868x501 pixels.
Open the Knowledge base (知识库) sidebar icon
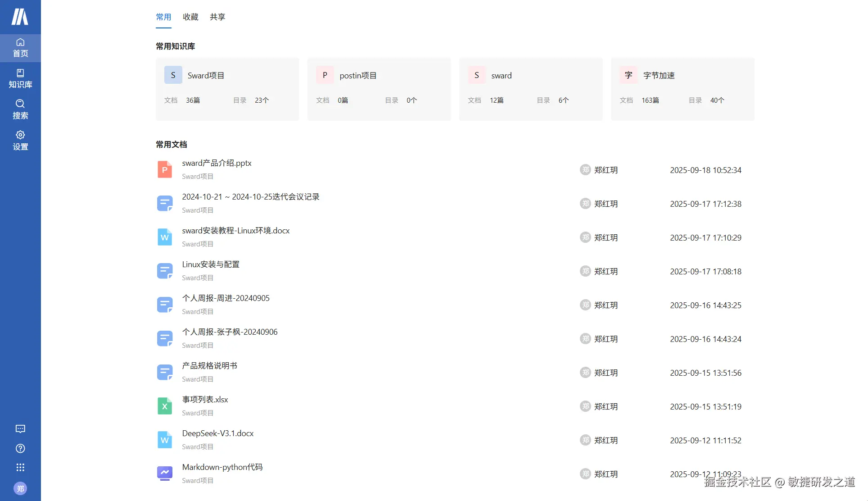[20, 78]
